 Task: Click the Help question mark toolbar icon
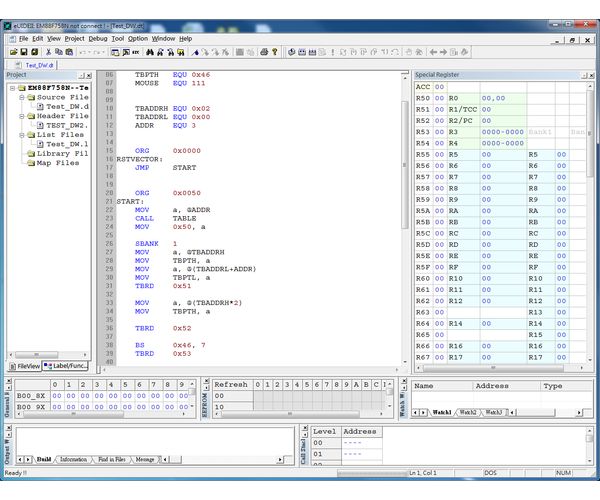pyautogui.click(x=274, y=51)
